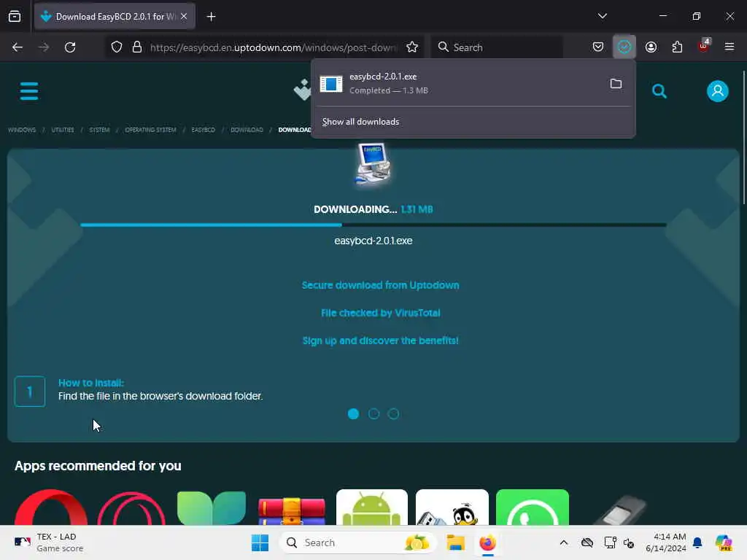
Task: Focus the Firefox Search box
Action: pyautogui.click(x=498, y=47)
